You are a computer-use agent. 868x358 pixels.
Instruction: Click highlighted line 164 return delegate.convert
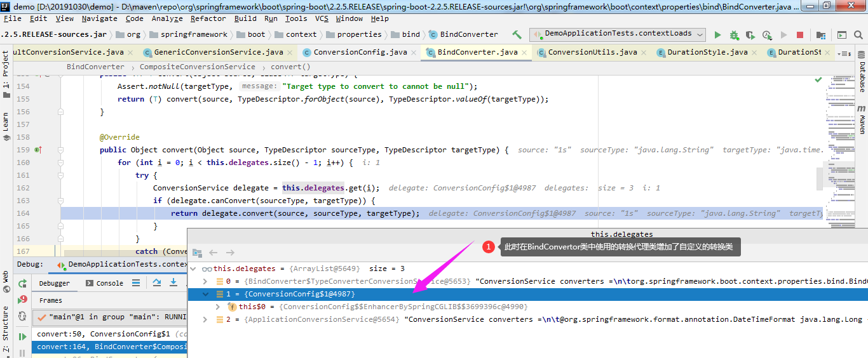coord(442,213)
